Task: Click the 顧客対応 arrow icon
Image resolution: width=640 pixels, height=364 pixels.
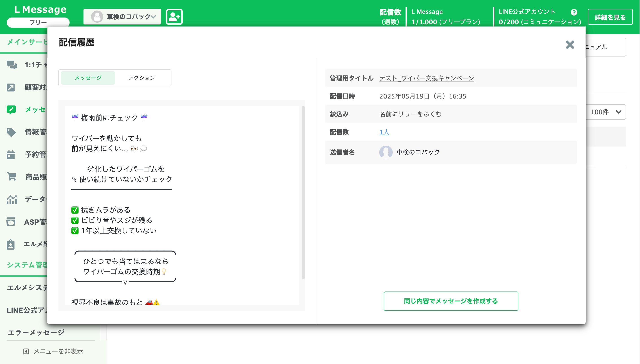Action: click(x=11, y=87)
